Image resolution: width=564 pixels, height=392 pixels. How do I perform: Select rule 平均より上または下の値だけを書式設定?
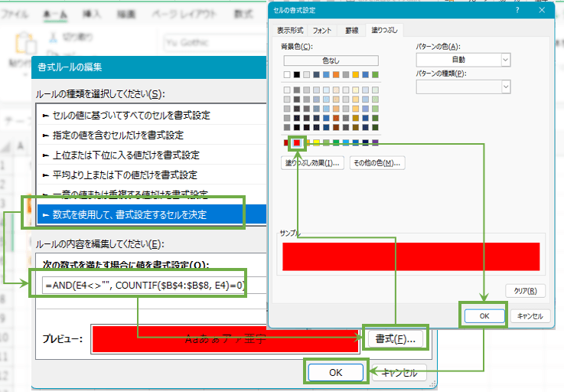[152, 175]
